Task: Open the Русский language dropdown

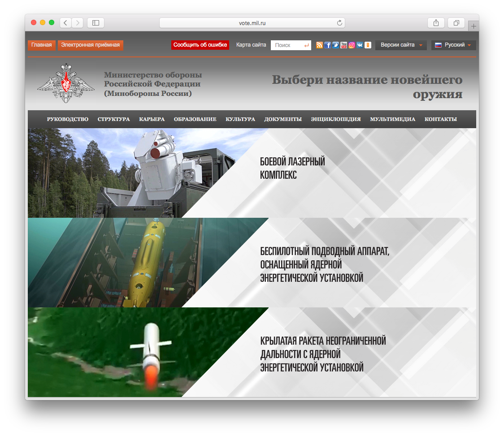Action: [453, 45]
